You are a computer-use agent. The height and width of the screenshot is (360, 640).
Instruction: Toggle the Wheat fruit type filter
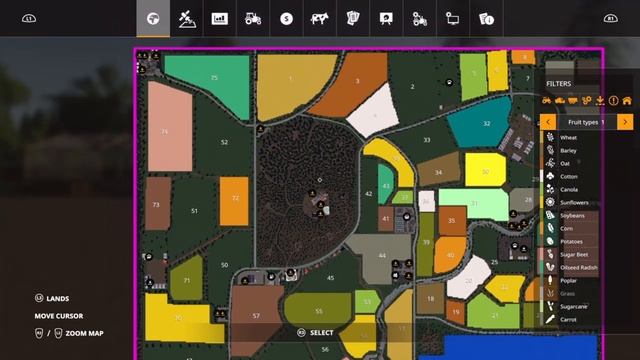point(569,138)
